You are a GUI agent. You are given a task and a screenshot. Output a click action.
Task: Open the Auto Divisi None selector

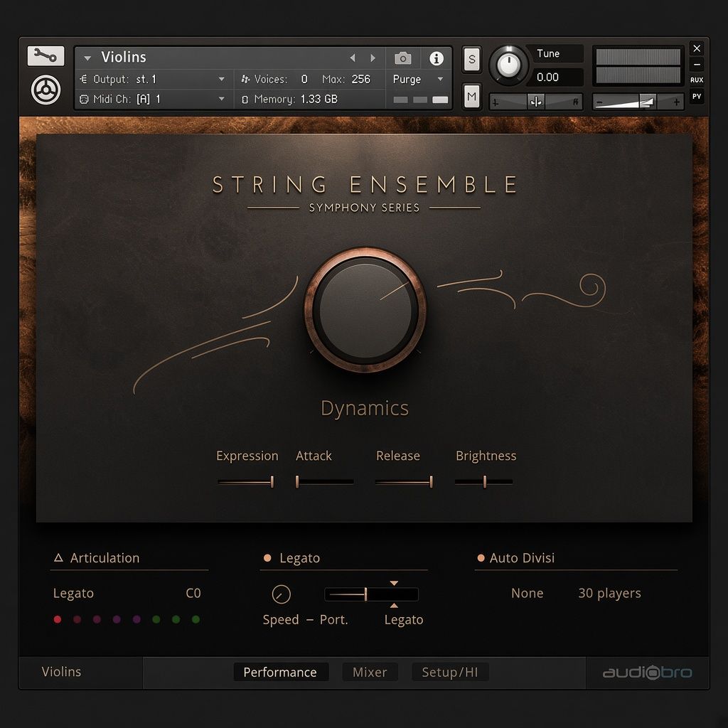click(527, 593)
